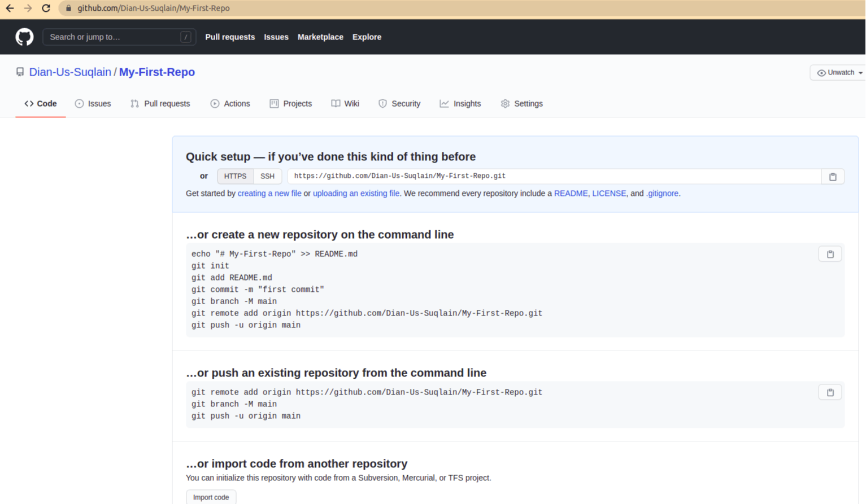This screenshot has width=866, height=504.
Task: Click the Pull requests tab branch icon
Action: click(x=134, y=104)
